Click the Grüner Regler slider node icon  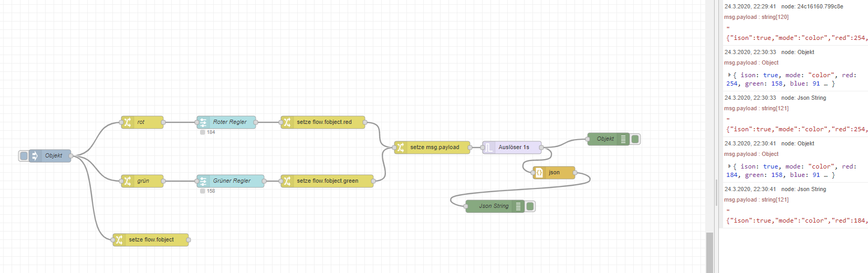tap(203, 181)
